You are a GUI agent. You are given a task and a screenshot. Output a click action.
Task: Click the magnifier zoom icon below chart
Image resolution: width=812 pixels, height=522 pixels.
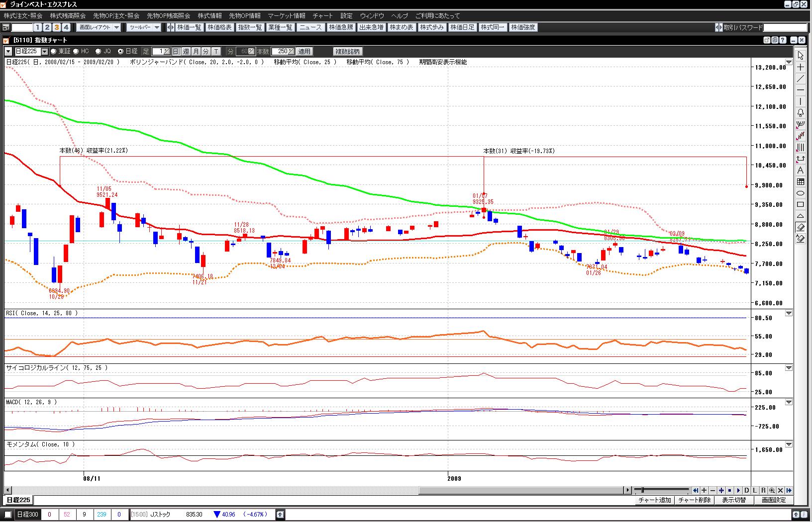pos(772,490)
